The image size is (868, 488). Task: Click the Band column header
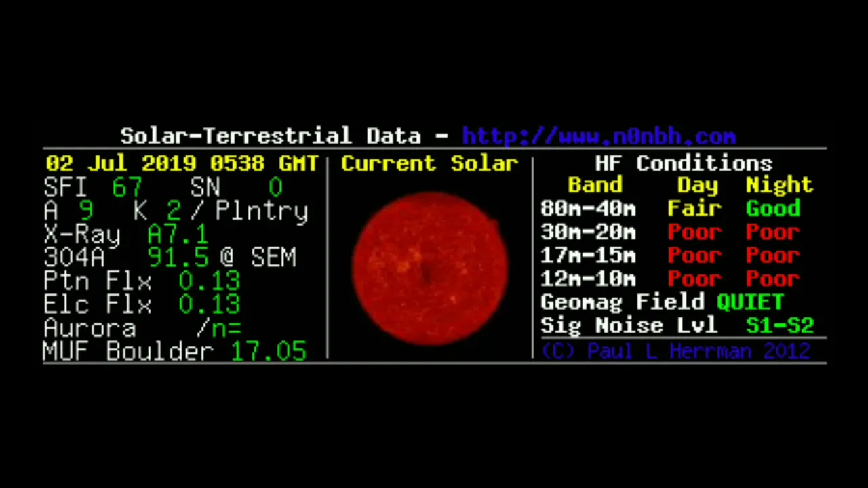pyautogui.click(x=595, y=185)
